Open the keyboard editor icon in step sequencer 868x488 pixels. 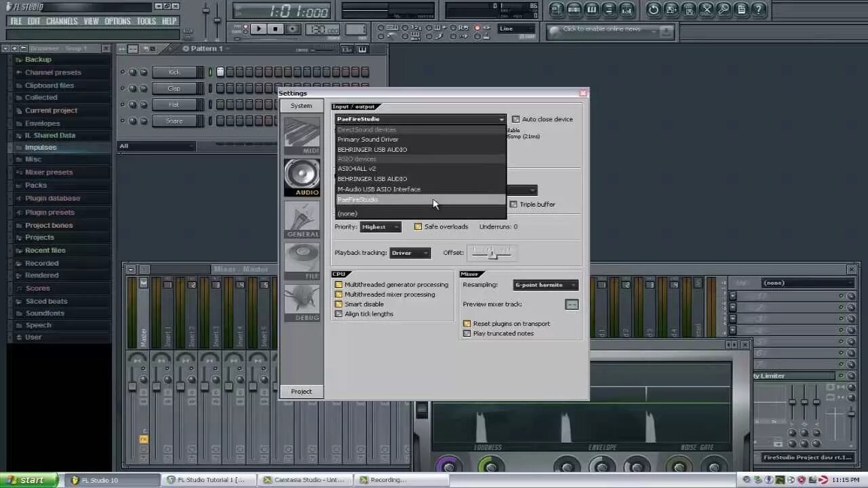(362, 49)
